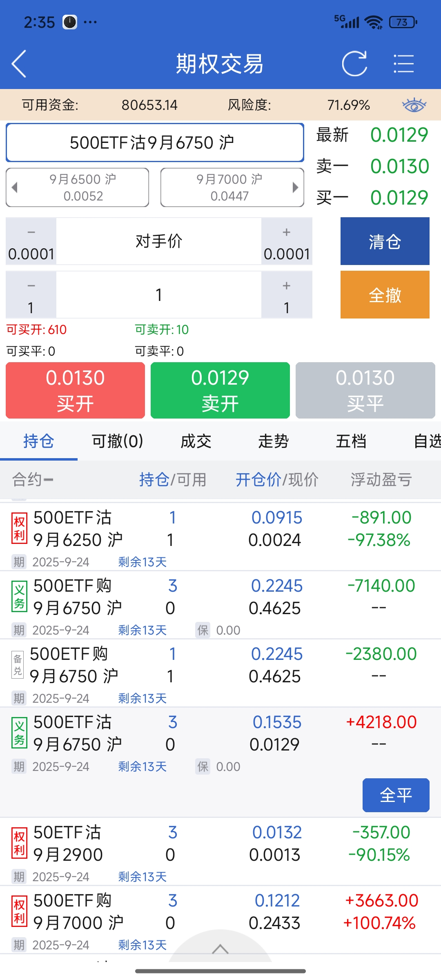Image resolution: width=441 pixels, height=980 pixels.
Task: Refresh the options trading page
Action: [354, 64]
